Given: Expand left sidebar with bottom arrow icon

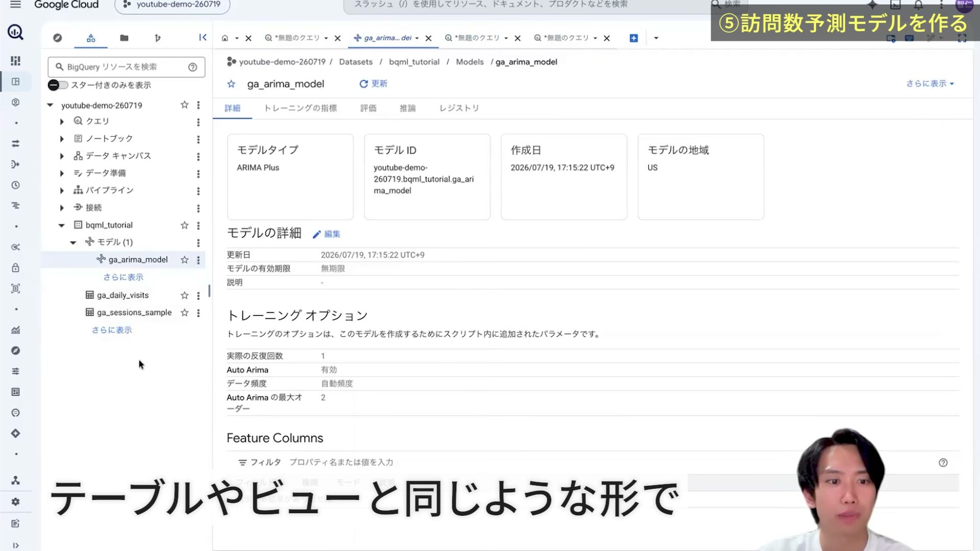Looking at the screenshot, I should pos(15,545).
